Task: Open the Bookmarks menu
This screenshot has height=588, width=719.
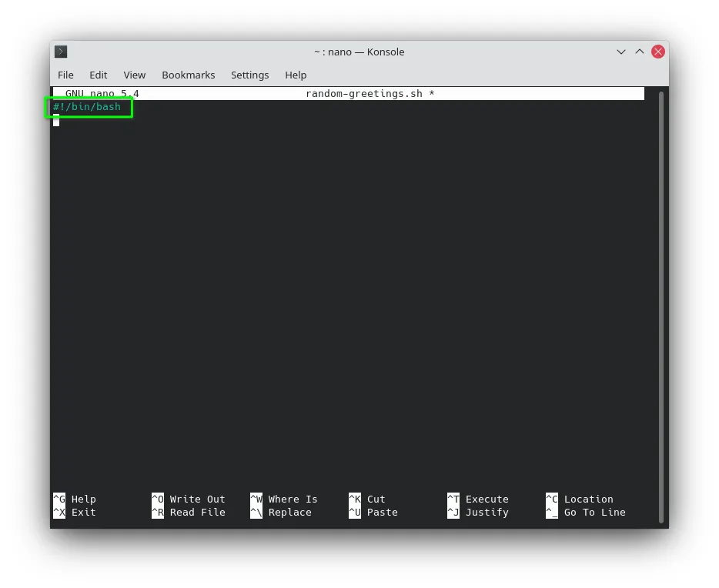Action: point(188,75)
